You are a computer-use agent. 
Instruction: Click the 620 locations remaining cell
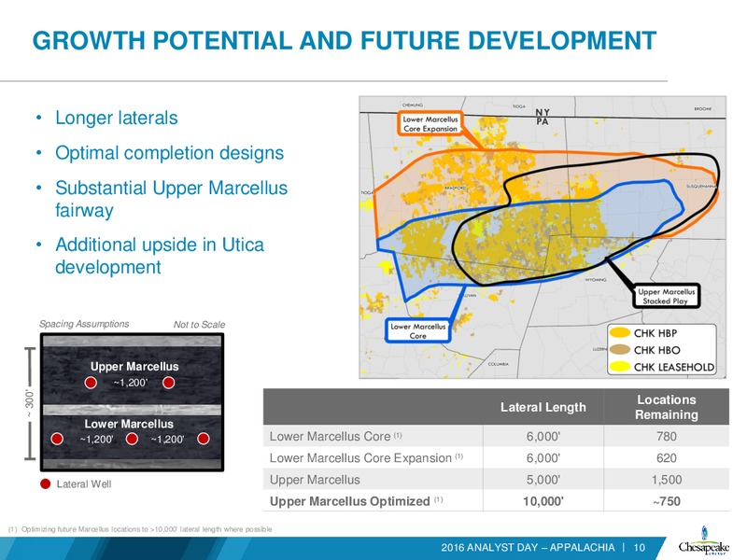click(x=666, y=458)
